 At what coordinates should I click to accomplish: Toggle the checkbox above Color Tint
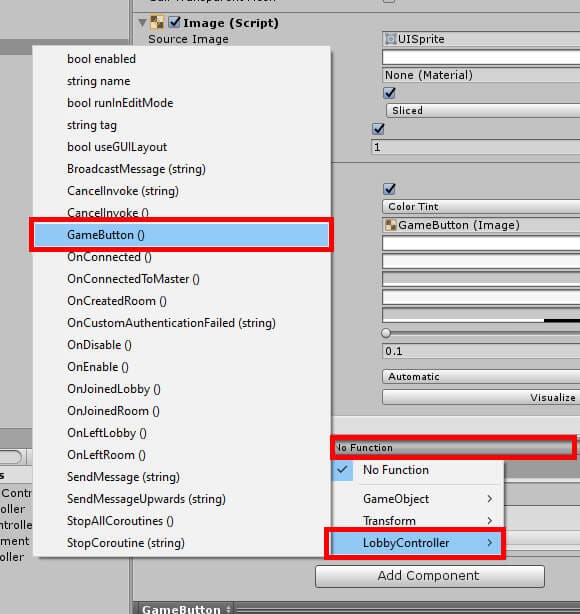click(389, 189)
